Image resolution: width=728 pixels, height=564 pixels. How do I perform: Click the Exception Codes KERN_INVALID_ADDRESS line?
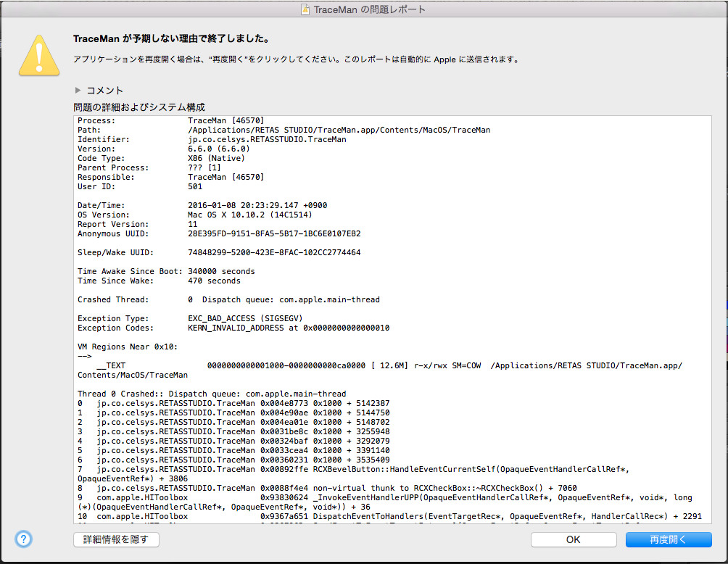point(233,328)
